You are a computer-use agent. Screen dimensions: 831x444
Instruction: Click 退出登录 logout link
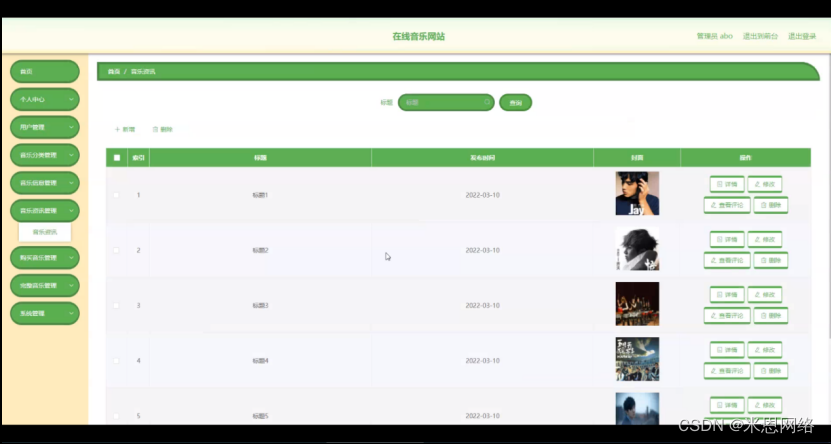click(802, 36)
